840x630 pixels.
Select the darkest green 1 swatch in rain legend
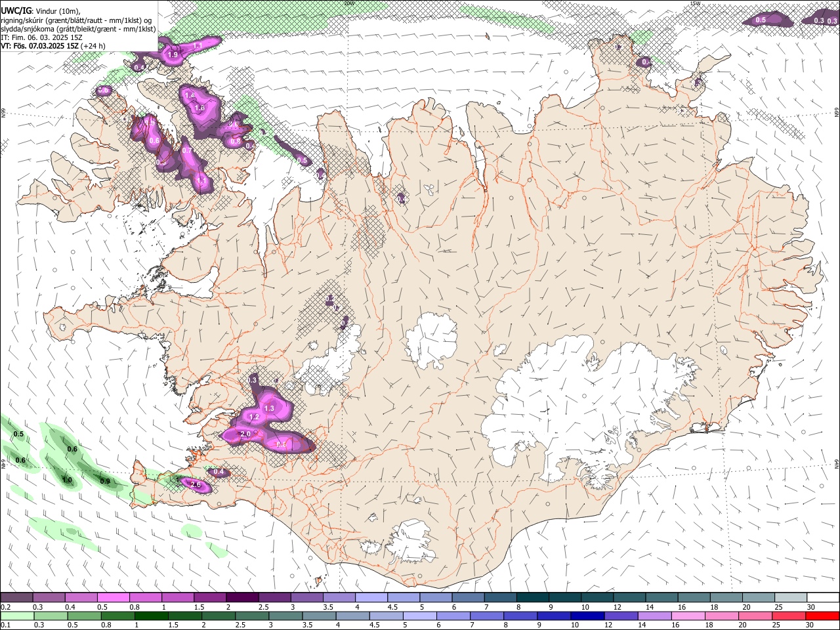tap(151, 616)
